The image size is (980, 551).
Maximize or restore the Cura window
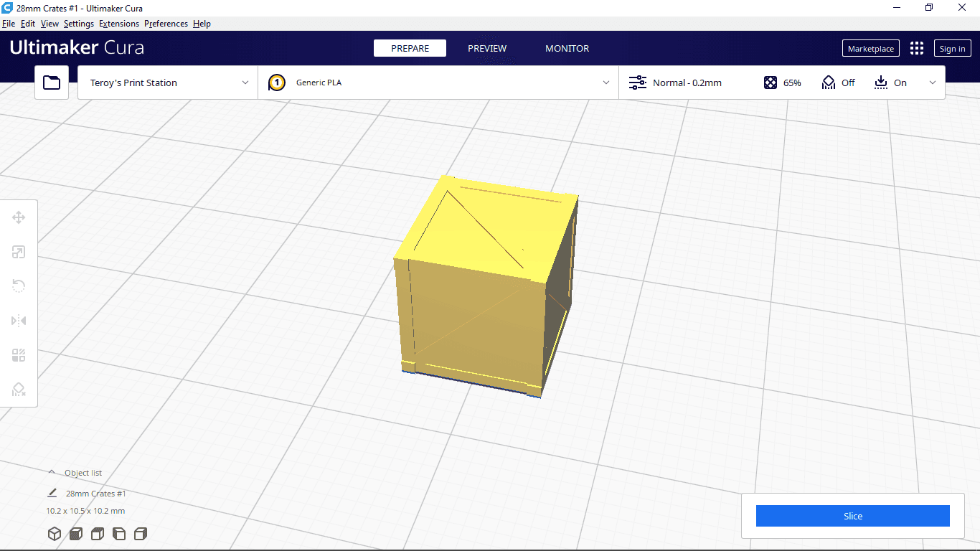[929, 8]
